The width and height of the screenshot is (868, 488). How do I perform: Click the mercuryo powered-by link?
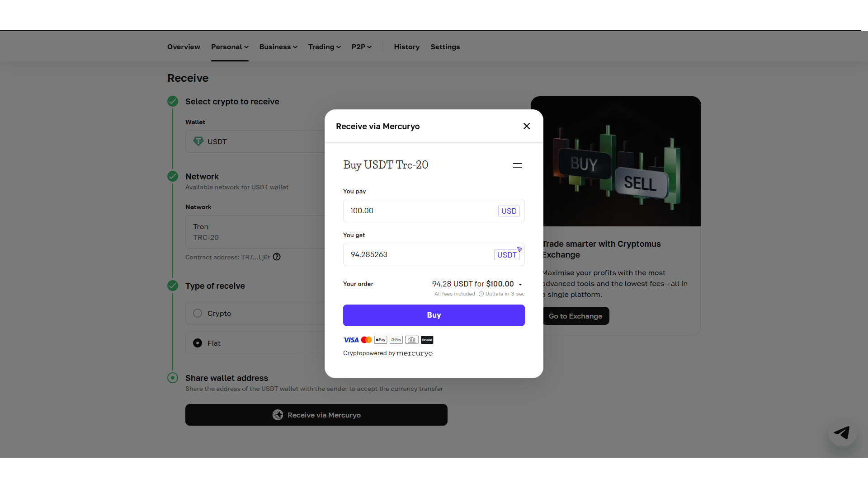point(415,353)
